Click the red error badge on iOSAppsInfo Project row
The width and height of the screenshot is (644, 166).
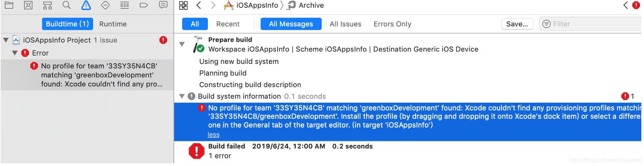(x=163, y=40)
